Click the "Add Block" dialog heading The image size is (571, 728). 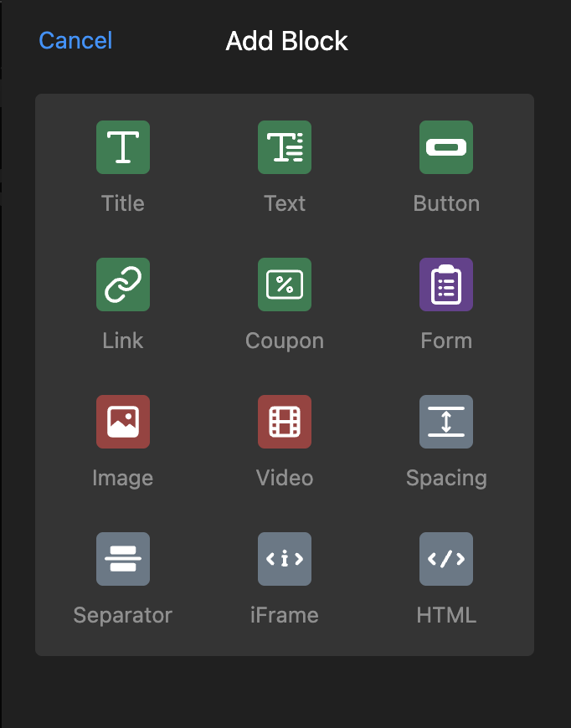(286, 41)
